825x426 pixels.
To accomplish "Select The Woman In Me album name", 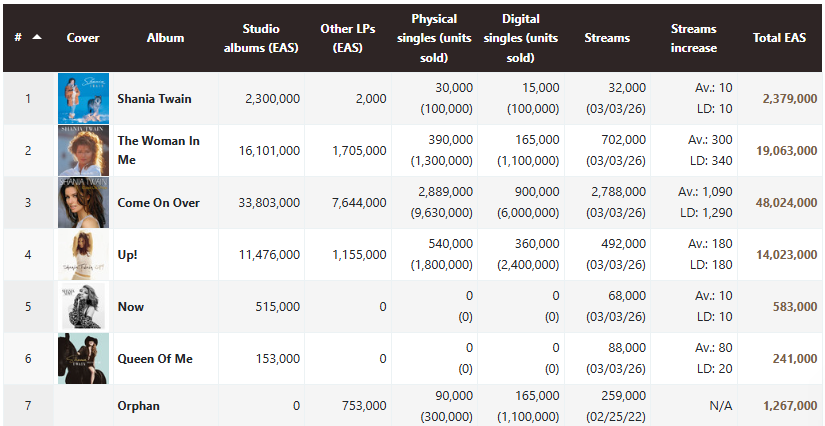I will point(158,150).
